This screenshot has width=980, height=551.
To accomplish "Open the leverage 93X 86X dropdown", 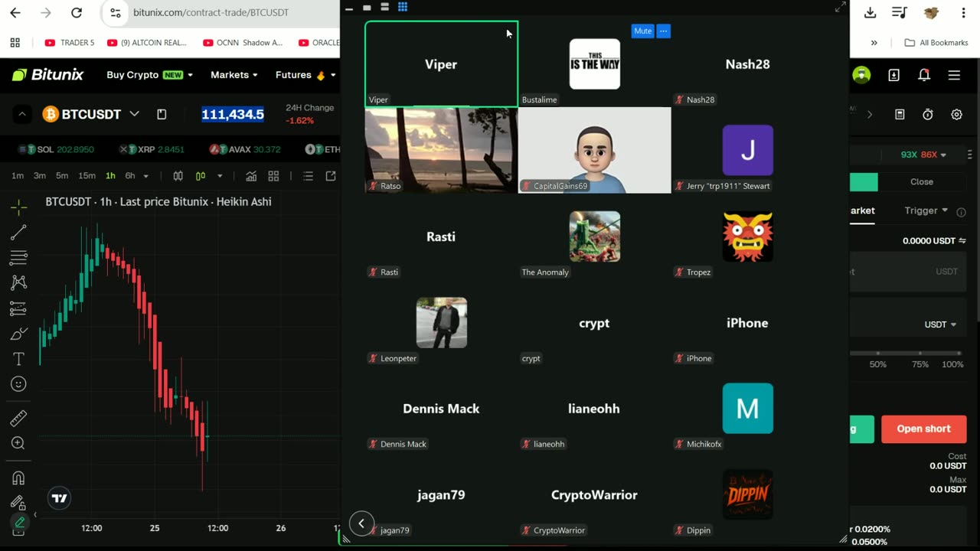I will pos(923,155).
